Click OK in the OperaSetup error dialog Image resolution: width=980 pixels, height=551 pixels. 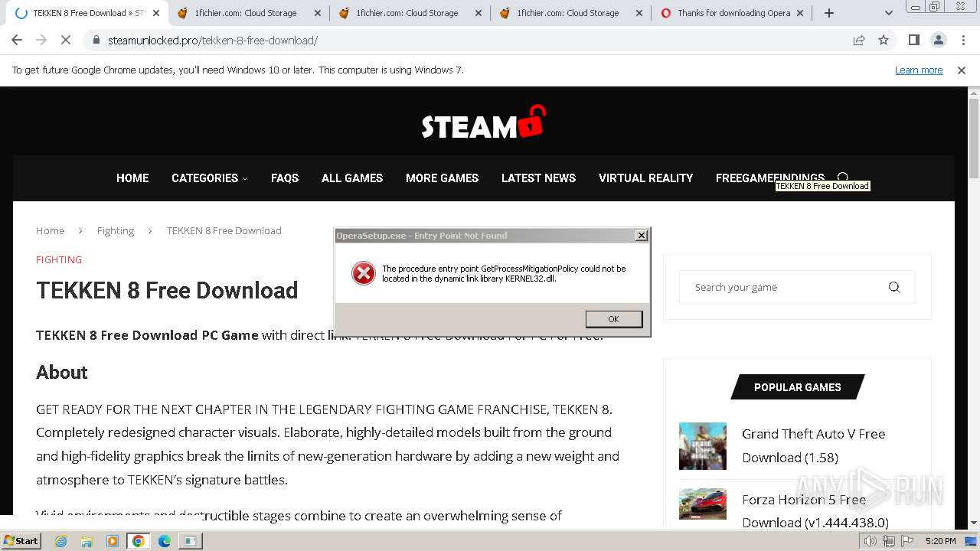point(613,319)
